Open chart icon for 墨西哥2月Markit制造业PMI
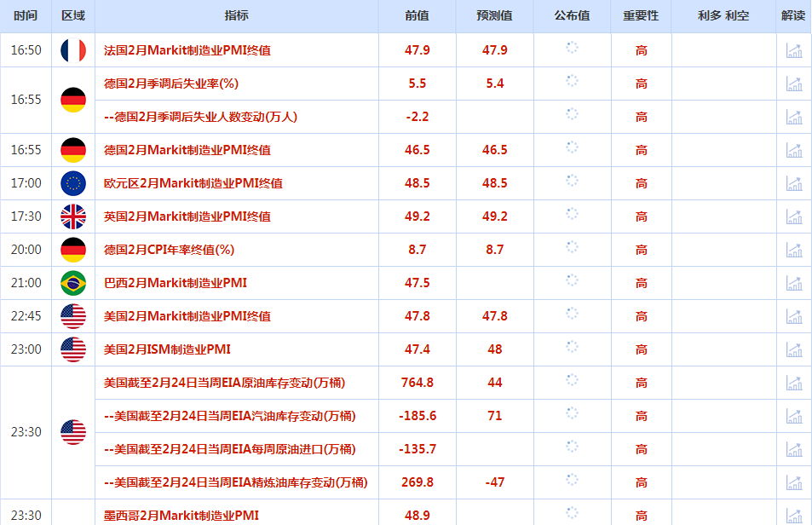 point(794,516)
